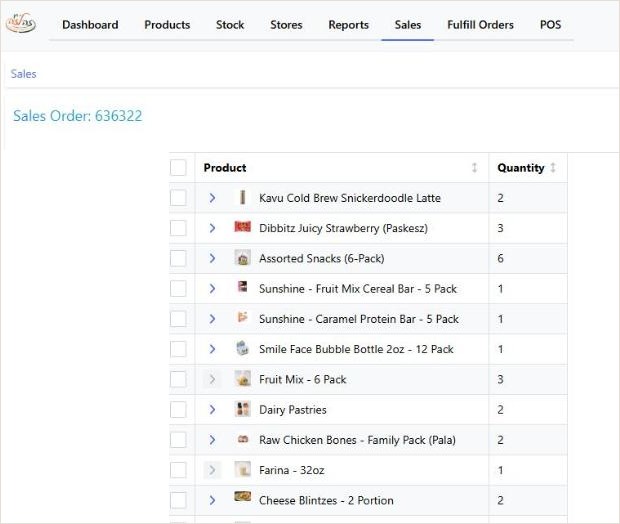
Task: Check the Sunshine Caramel Protein Bar checkbox
Action: pyautogui.click(x=178, y=319)
